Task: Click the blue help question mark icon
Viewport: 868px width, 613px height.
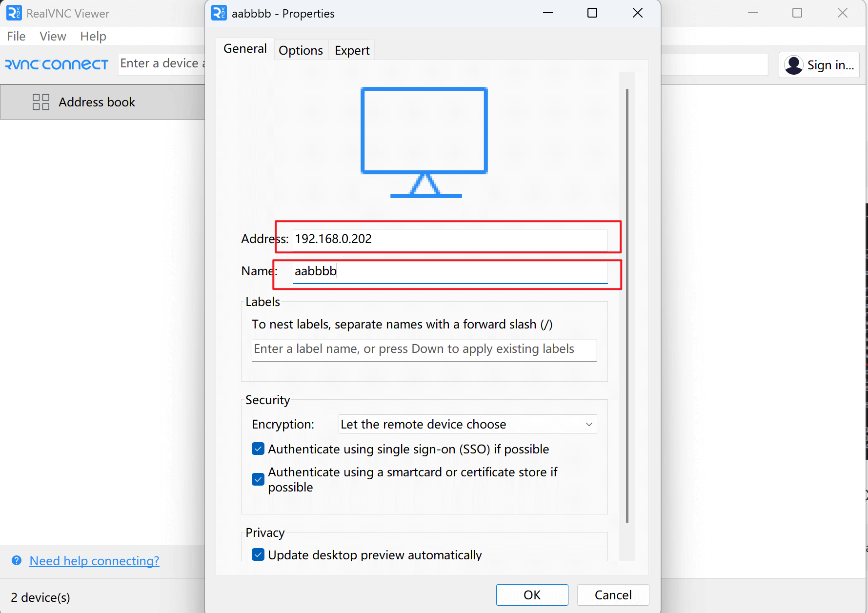Action: 17,560
